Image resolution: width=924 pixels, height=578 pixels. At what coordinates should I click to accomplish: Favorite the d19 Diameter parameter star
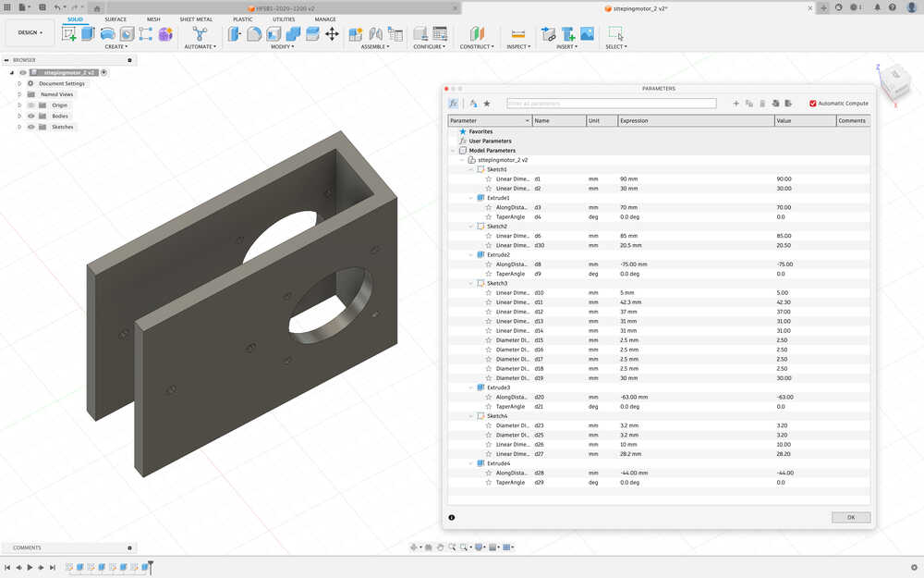(489, 378)
